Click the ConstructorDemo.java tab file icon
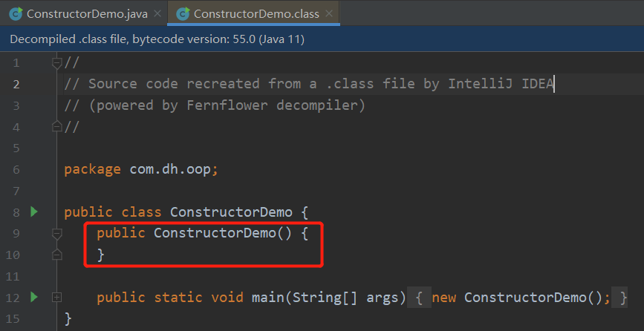Image resolution: width=644 pixels, height=331 pixels. coord(15,13)
